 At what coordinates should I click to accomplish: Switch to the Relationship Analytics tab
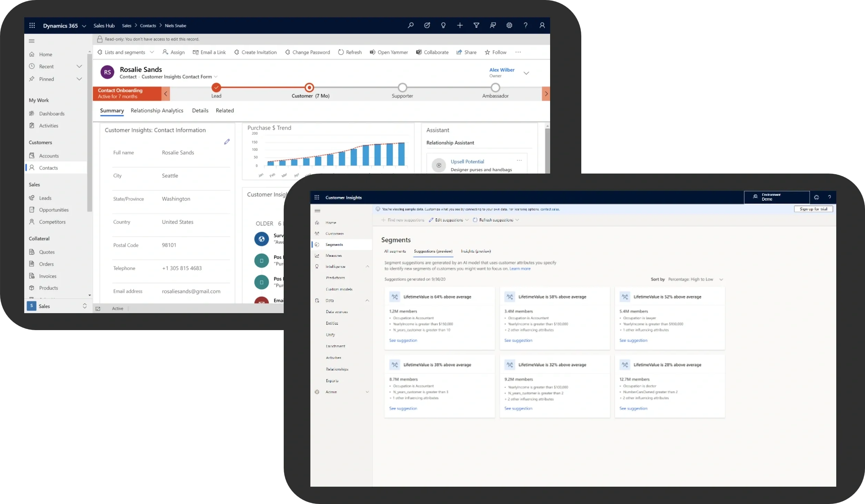(157, 110)
